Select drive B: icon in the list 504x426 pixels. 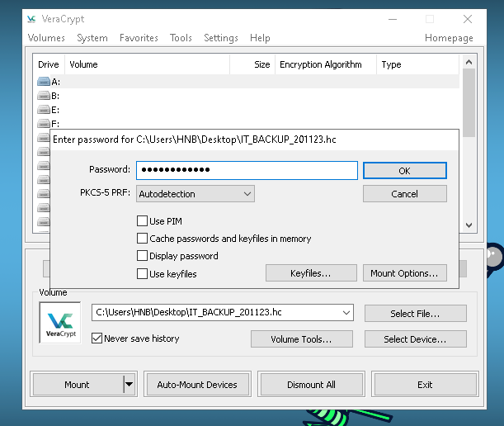(x=44, y=96)
